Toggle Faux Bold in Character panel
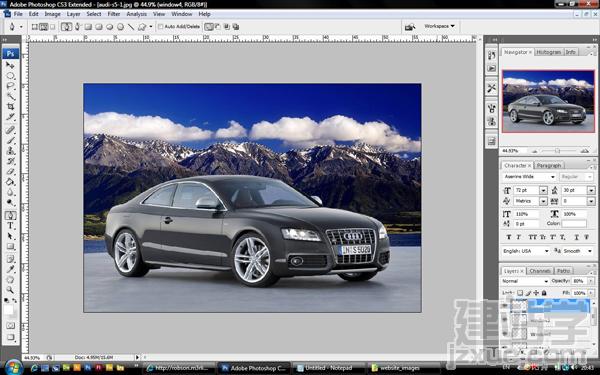 509,237
